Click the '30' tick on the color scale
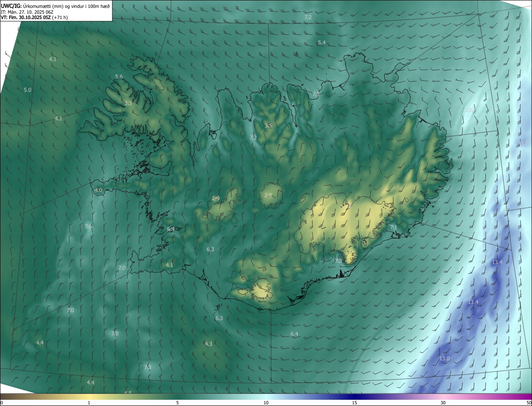 tap(443, 403)
